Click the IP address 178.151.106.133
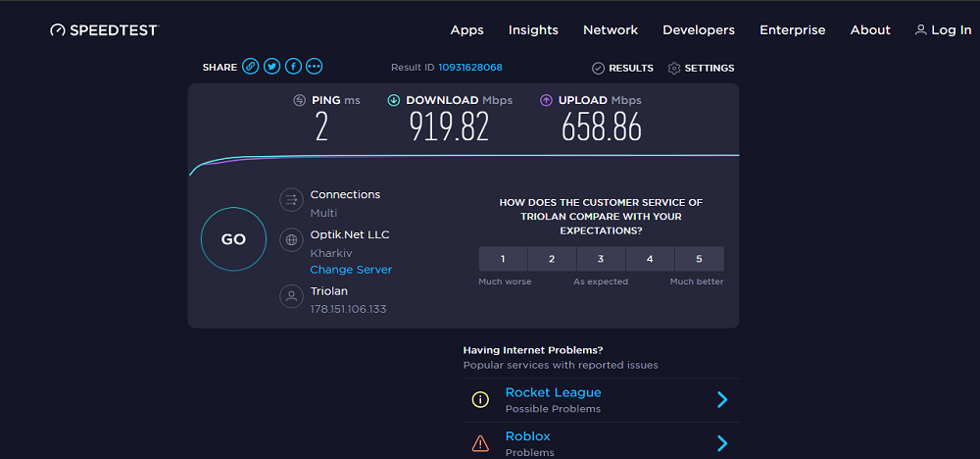 348,309
